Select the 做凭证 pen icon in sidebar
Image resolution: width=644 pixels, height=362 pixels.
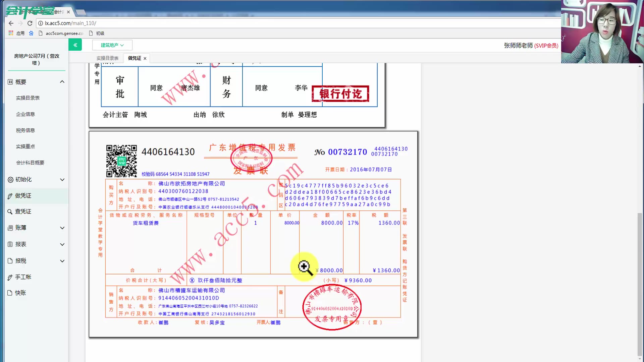(x=10, y=195)
